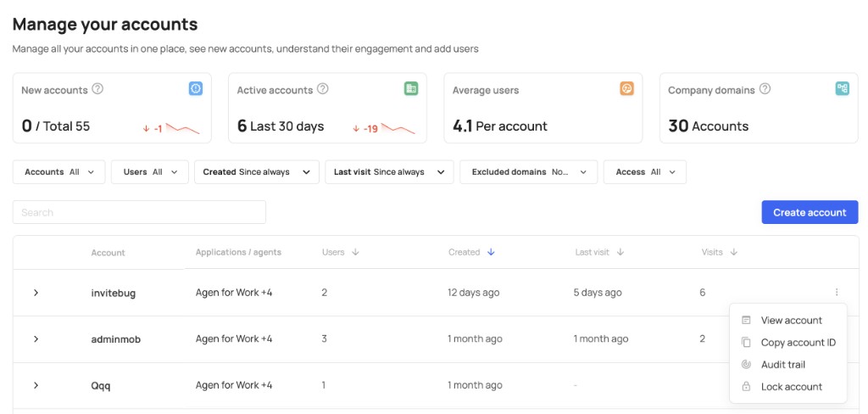Screen dimensions: 868x414
Task: Sort by Visits column arrow
Action: coord(733,252)
